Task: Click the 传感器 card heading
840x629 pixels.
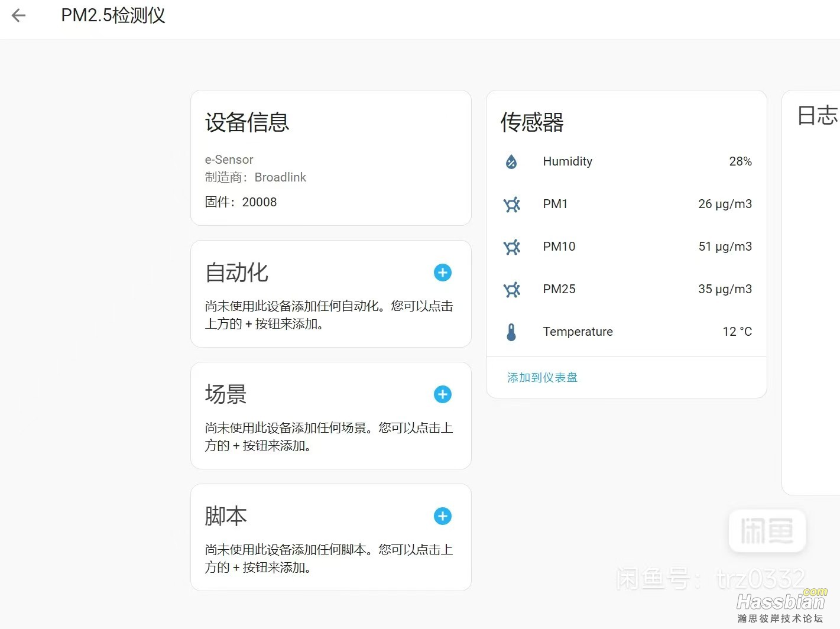Action: (x=532, y=122)
